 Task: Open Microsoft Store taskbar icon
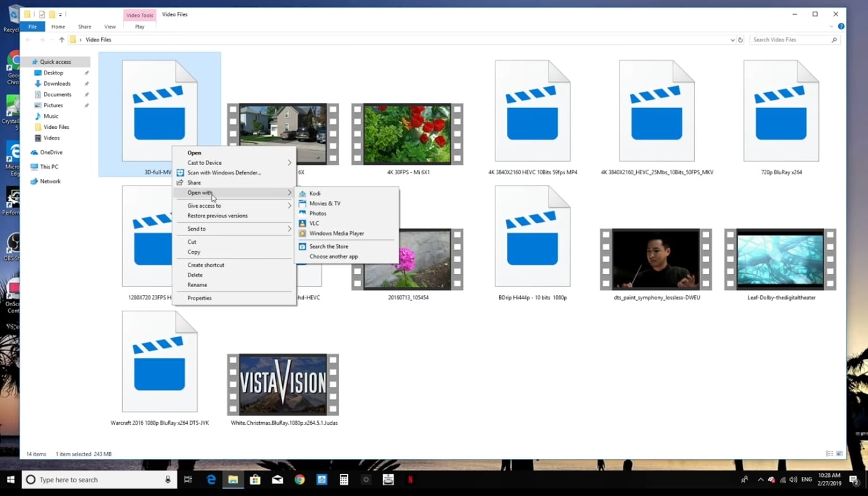tap(255, 479)
